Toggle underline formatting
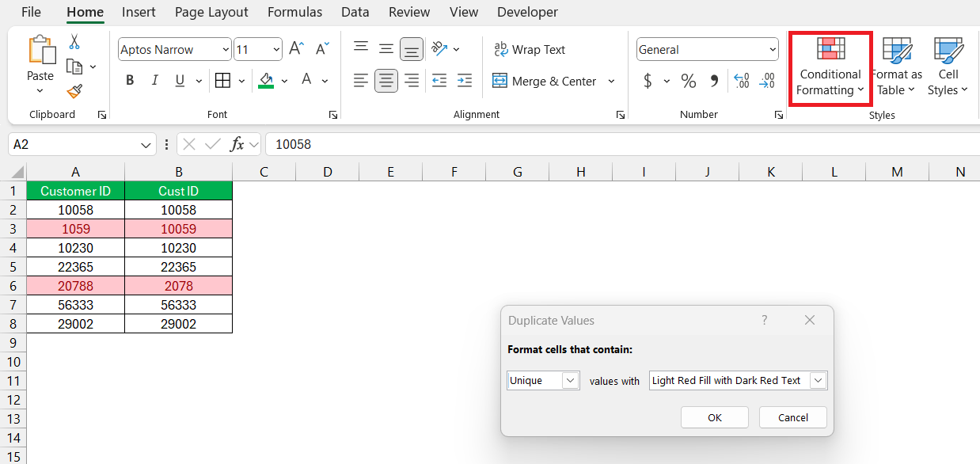980x464 pixels. pyautogui.click(x=180, y=81)
